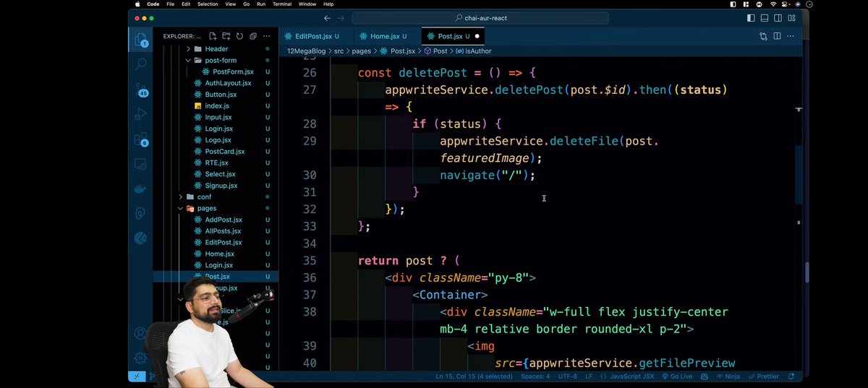This screenshot has width=868, height=388.
Task: Open the Edit menu
Action: pos(186,4)
